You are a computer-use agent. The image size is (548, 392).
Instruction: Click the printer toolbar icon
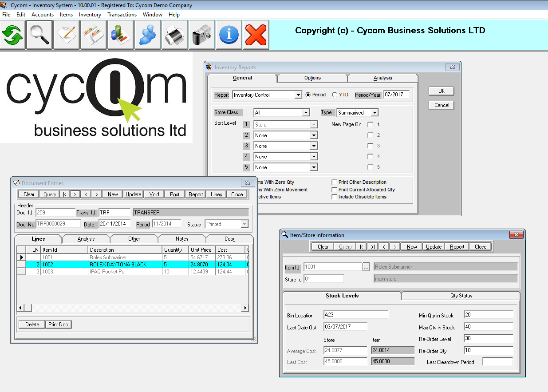174,35
